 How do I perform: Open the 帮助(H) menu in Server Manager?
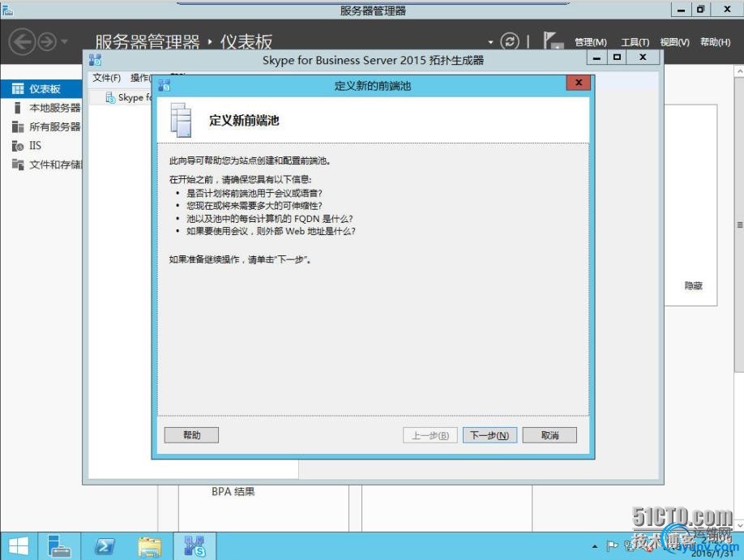point(716,42)
